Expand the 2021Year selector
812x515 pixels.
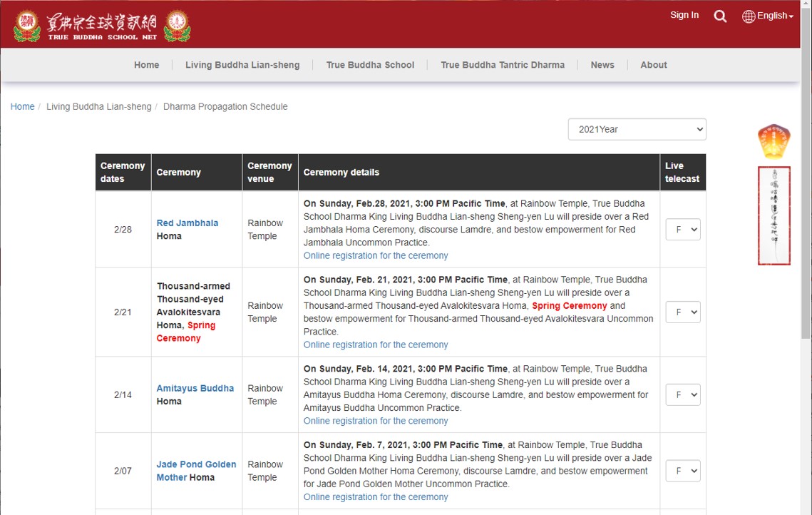click(637, 129)
